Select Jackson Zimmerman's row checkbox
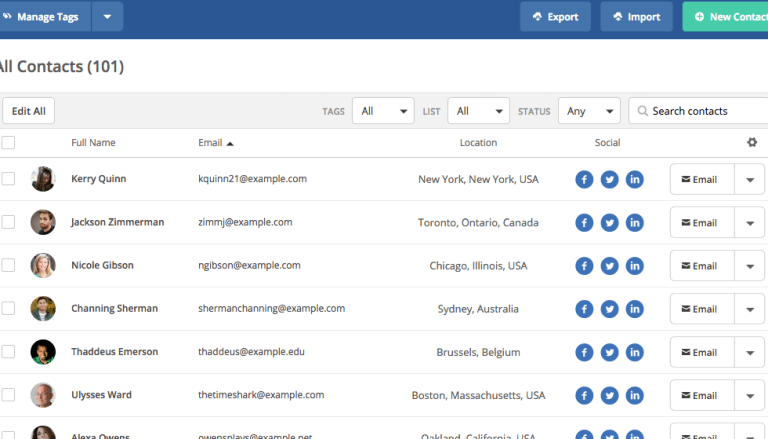 point(9,222)
